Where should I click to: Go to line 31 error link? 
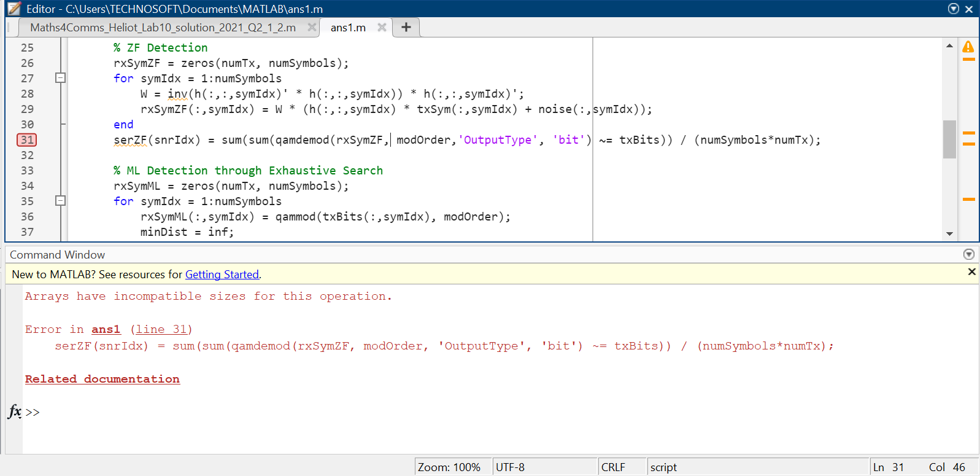(161, 330)
